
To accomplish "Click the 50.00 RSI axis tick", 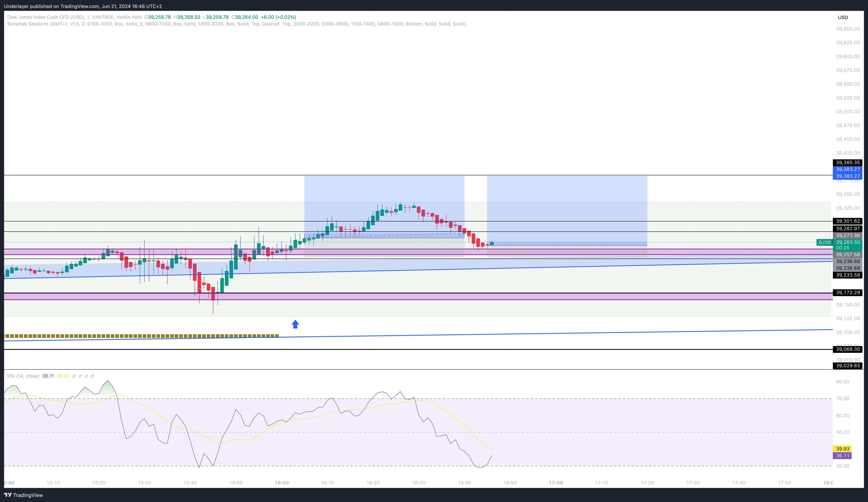I will click(842, 432).
